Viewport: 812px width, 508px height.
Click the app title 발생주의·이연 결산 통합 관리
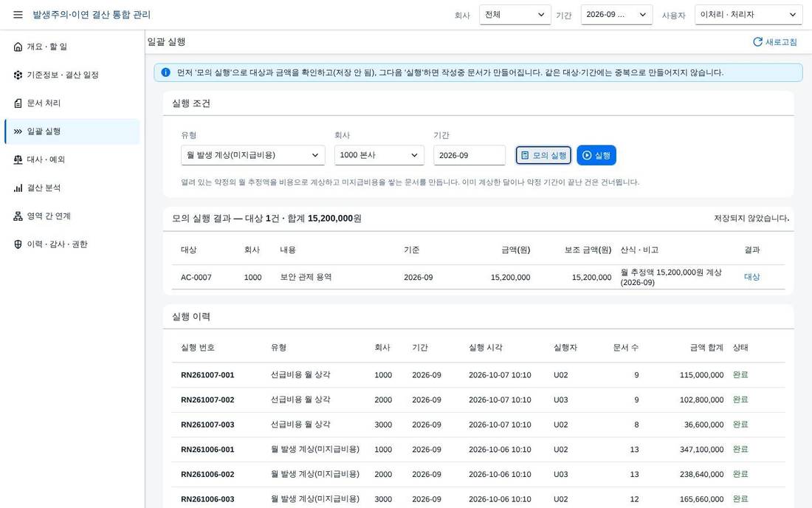92,15
